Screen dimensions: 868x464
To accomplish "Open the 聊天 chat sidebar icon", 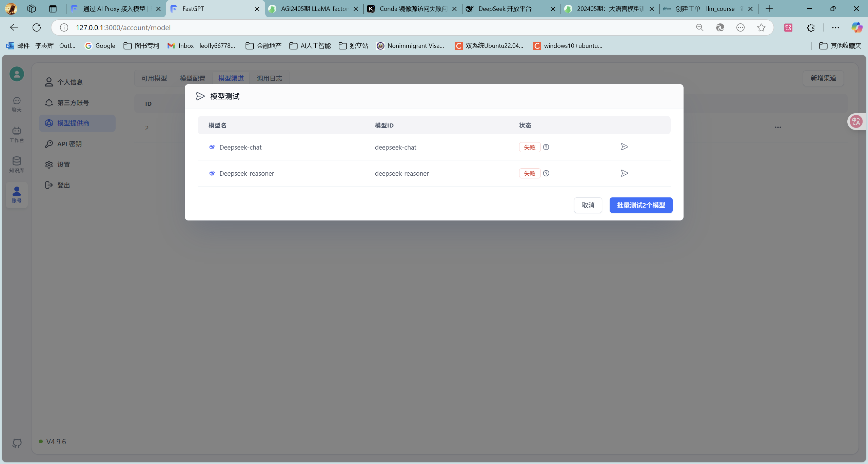I will (x=17, y=104).
